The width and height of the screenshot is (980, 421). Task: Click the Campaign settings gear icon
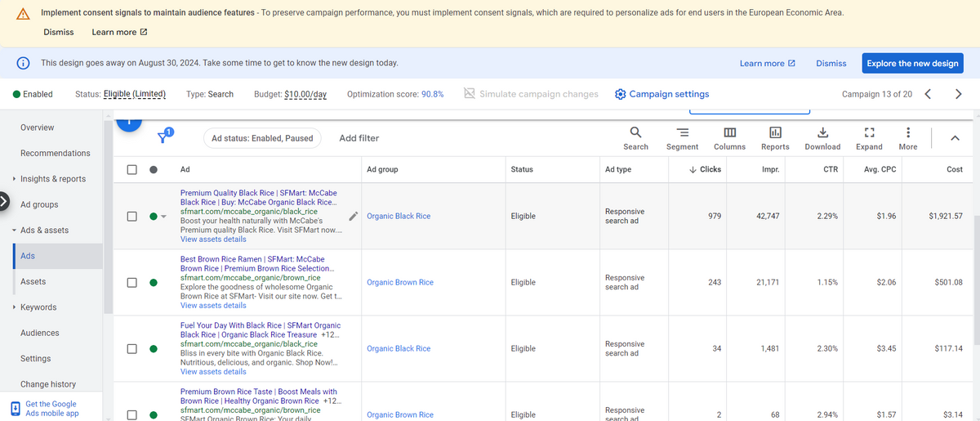(620, 94)
